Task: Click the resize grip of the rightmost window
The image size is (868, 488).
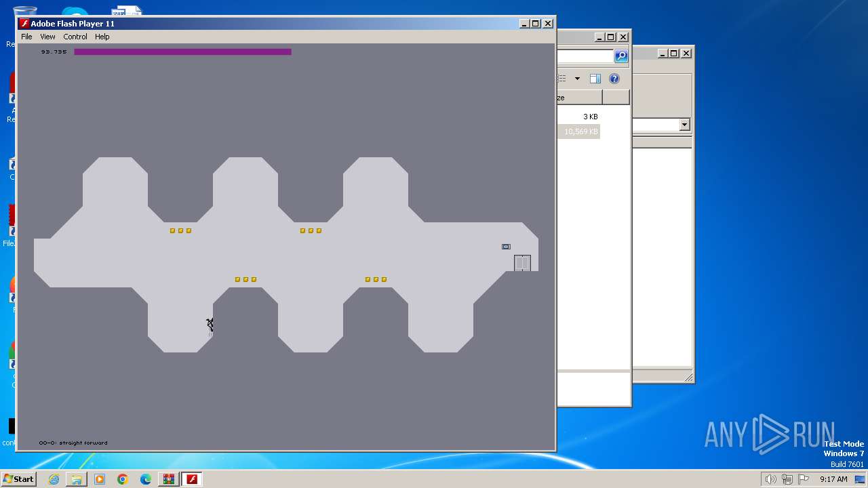Action: point(688,378)
